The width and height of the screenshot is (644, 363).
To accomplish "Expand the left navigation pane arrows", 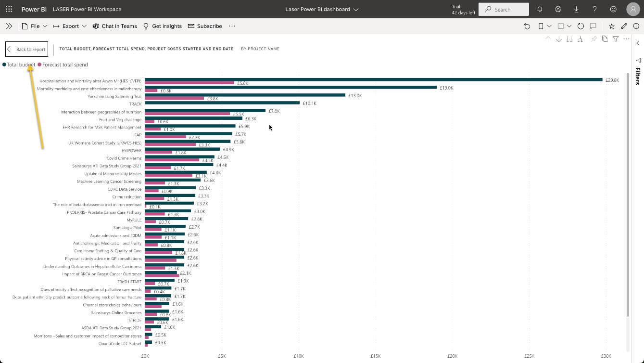I will point(9,26).
